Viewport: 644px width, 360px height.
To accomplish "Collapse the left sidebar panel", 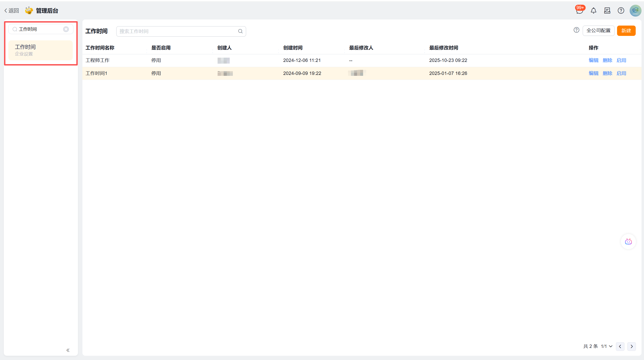I will pos(68,350).
